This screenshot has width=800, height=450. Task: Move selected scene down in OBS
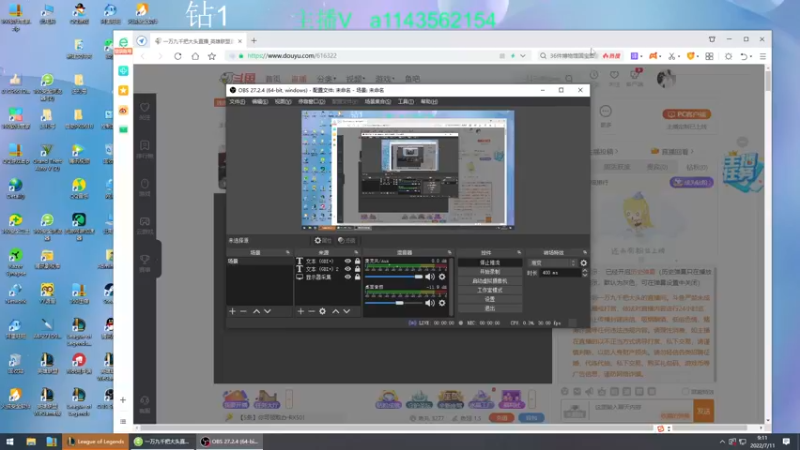pos(267,311)
